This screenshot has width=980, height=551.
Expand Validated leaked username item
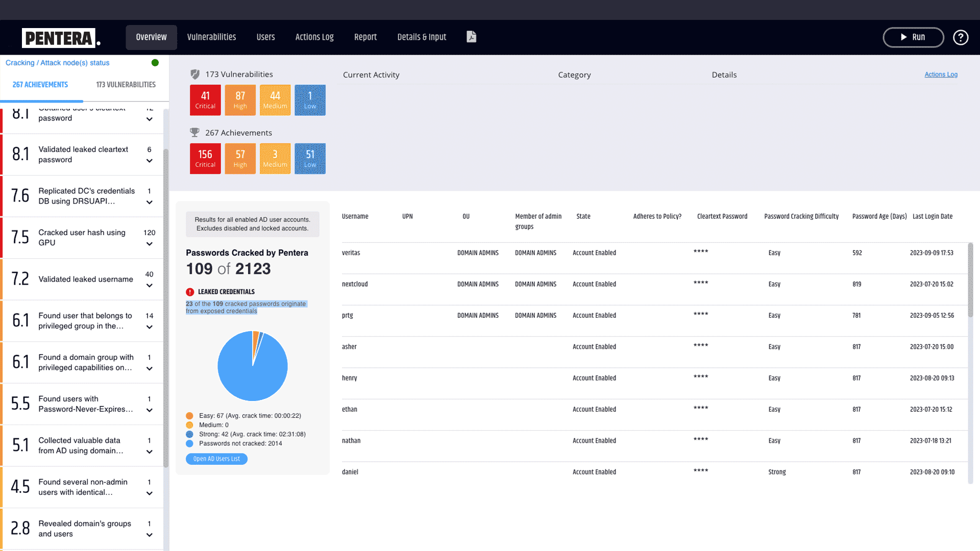(x=150, y=286)
